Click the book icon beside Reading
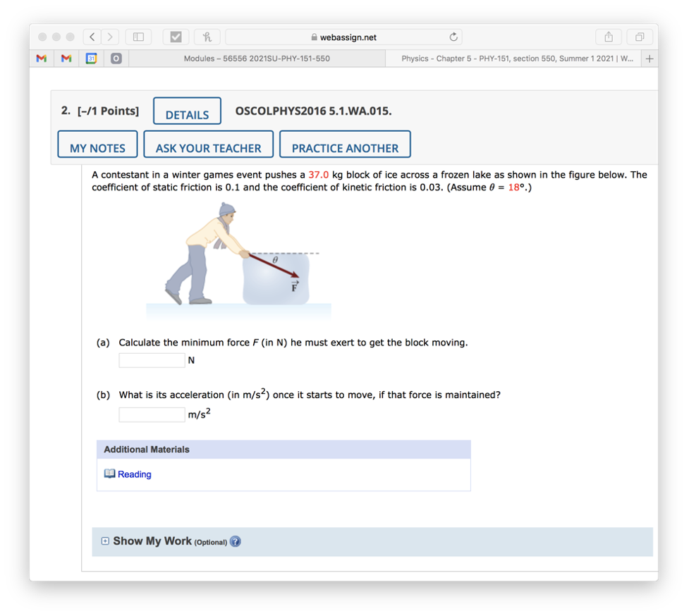The height and width of the screenshot is (616, 689). (x=111, y=474)
